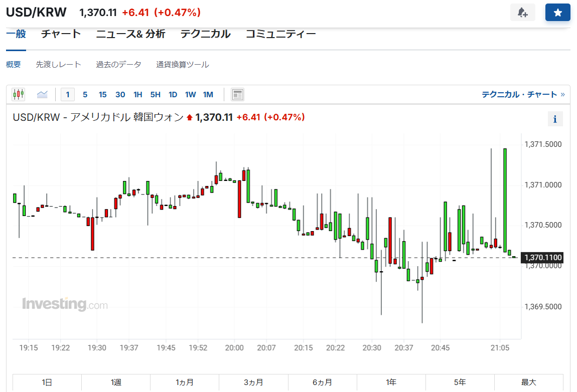
Task: Switch to area chart icon
Action: (42, 94)
